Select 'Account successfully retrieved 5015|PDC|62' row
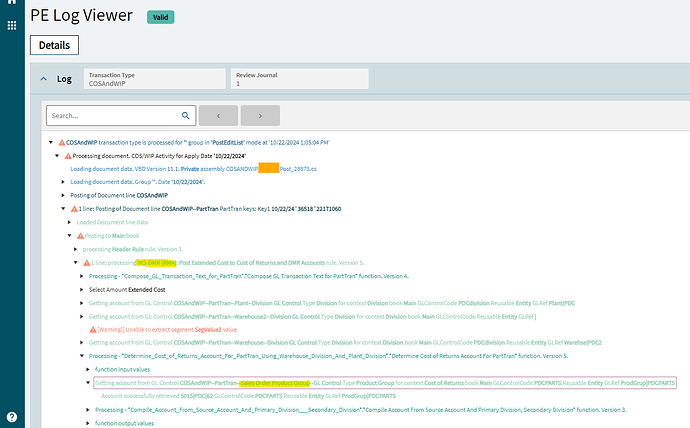 click(x=249, y=396)
